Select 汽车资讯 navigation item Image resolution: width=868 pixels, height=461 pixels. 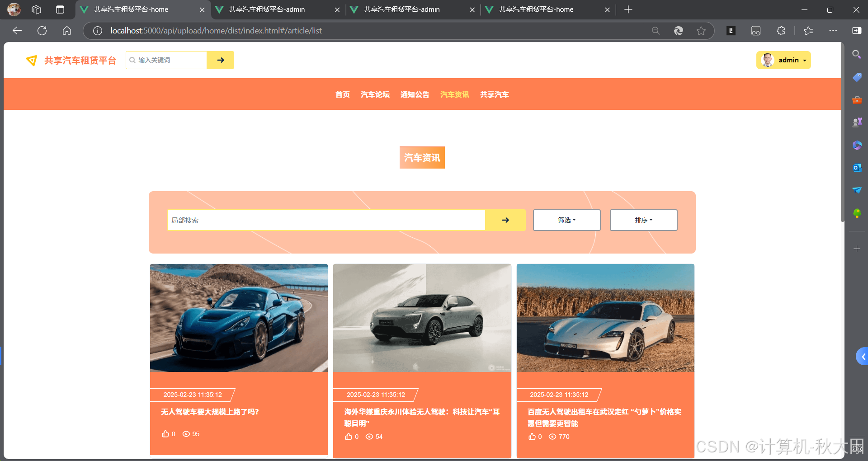pos(455,94)
